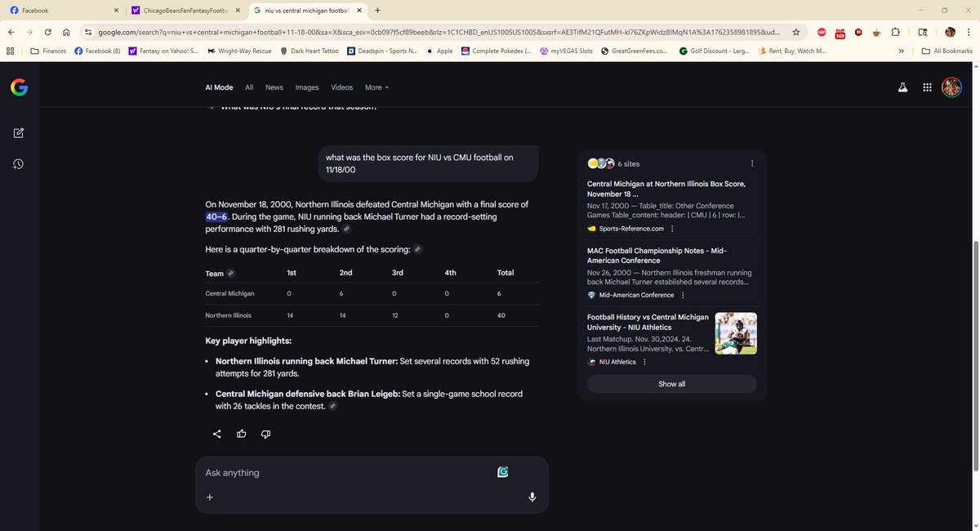
Task: Open the Google apps grid
Action: [x=928, y=87]
